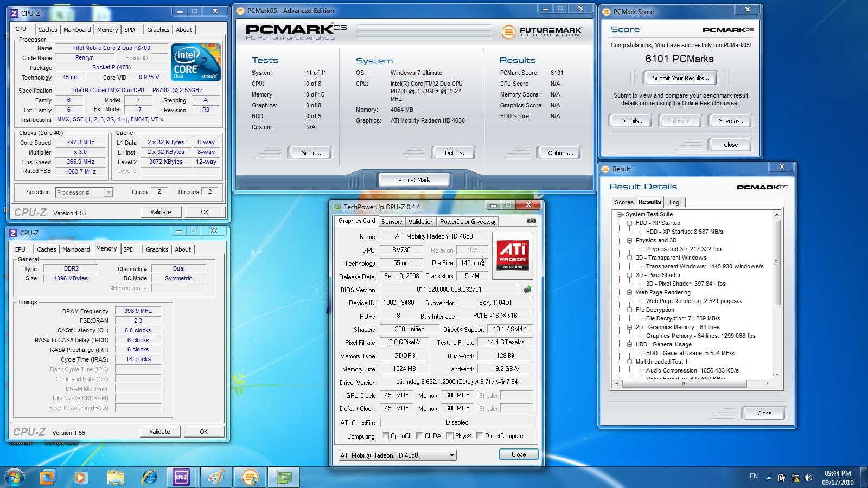Collapse the Physics and 3D node
868x488 pixels.
click(x=629, y=240)
